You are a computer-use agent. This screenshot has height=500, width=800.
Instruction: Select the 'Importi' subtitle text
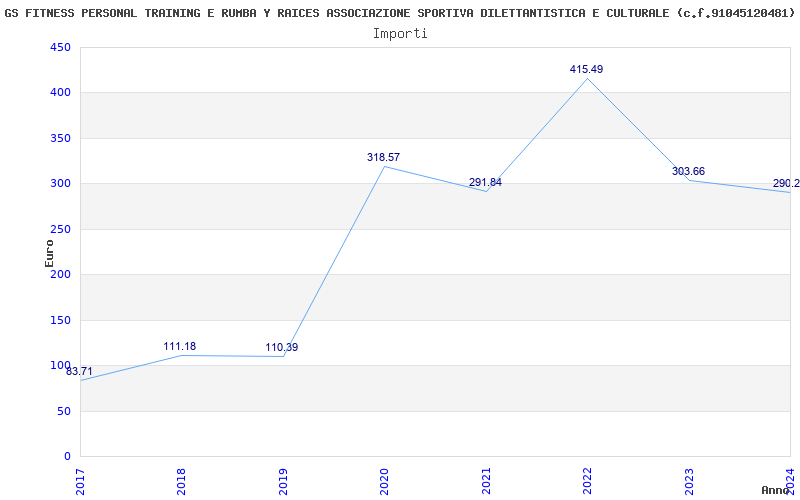pos(400,34)
